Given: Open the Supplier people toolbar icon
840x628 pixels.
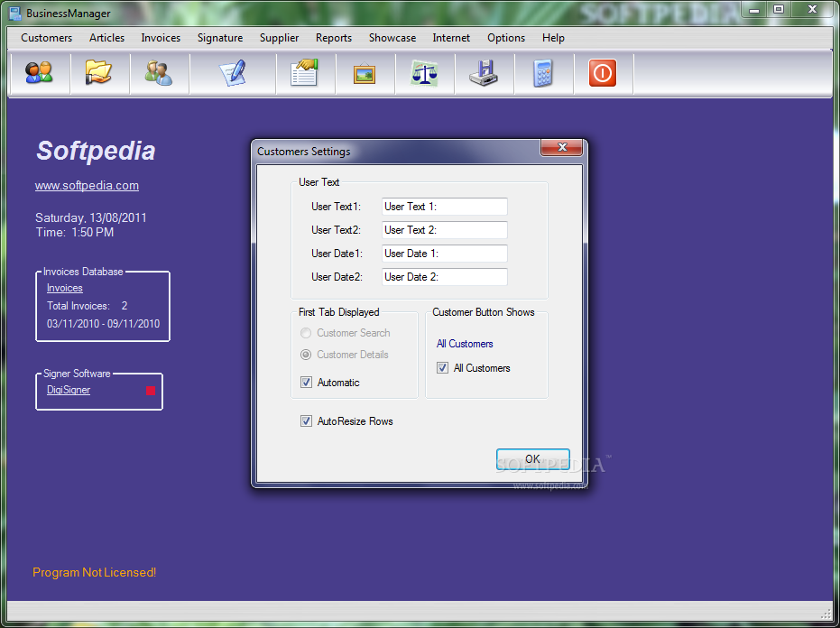Looking at the screenshot, I should pos(159,73).
